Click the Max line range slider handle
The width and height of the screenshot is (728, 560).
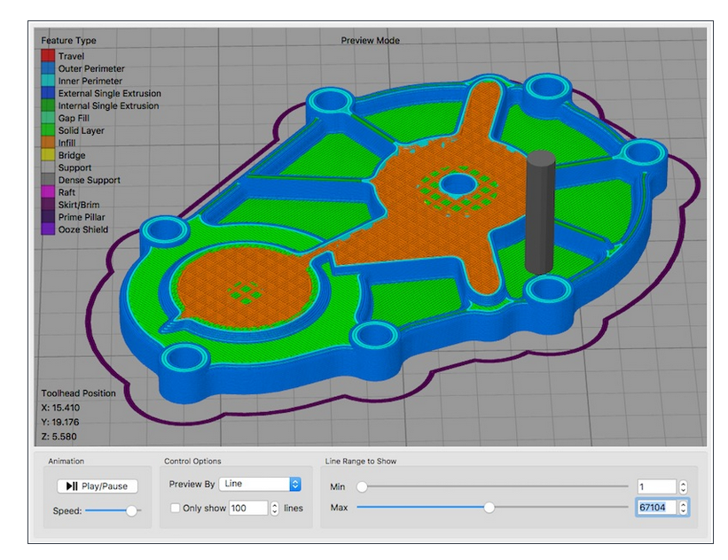coord(490,508)
